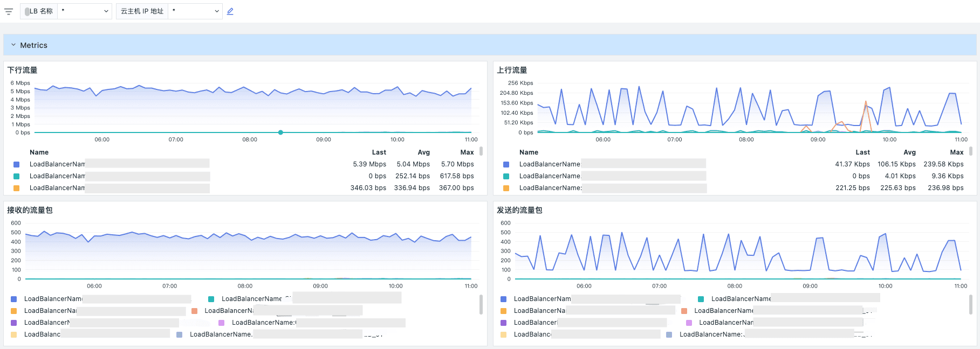Sort 上行流量 legend by Avg column

(x=909, y=152)
